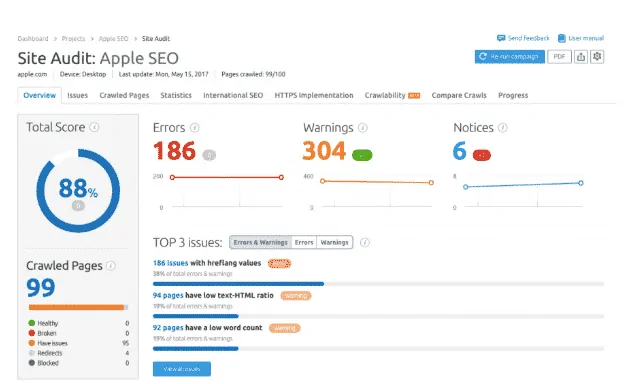Click the hreflang issues progress bar
627x384 pixels.
coord(378,284)
